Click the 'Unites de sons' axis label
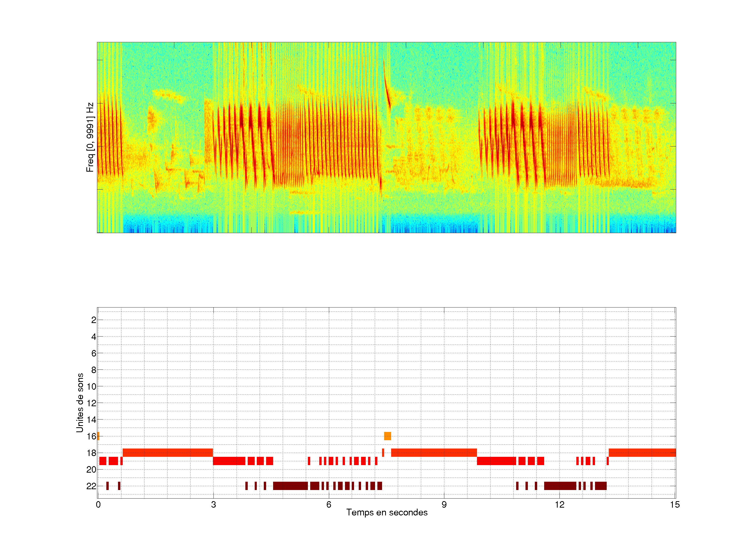The image size is (747, 560). pyautogui.click(x=80, y=403)
